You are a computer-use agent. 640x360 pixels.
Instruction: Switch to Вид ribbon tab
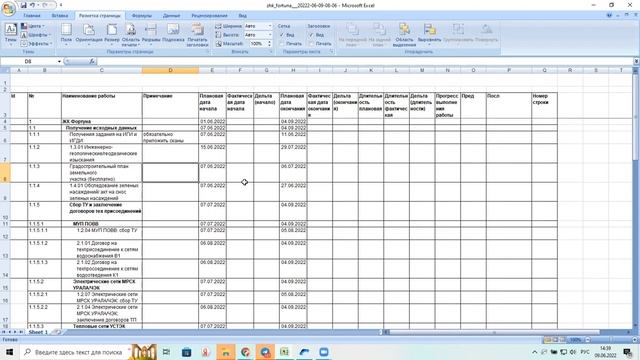coord(242,16)
